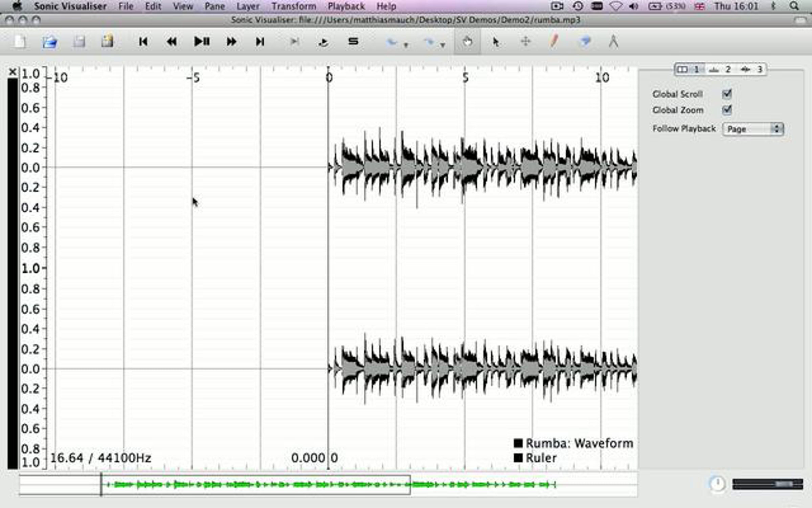The image size is (812, 508).
Task: Pick the Measure compass tool
Action: (x=613, y=42)
